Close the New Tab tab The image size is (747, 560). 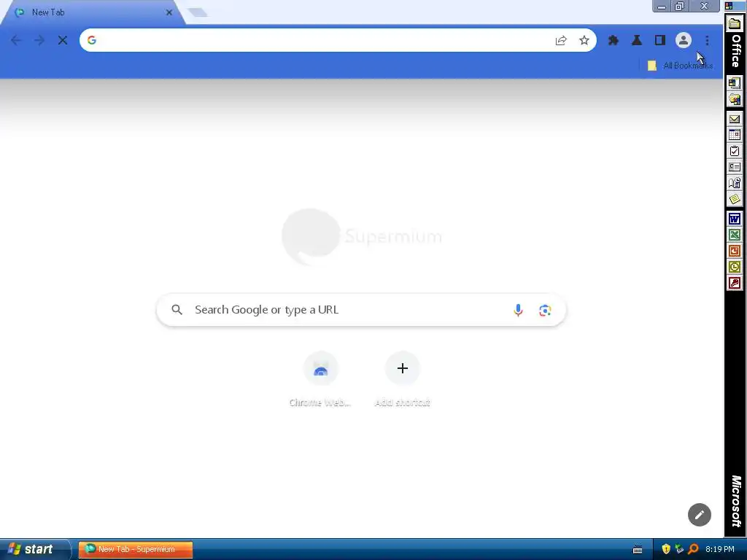[x=169, y=12]
